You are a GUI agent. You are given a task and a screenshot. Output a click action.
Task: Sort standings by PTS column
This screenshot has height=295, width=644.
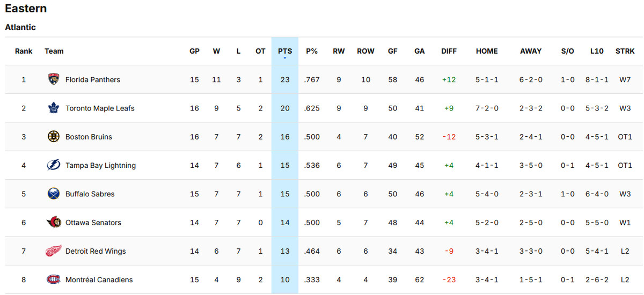[x=285, y=51]
